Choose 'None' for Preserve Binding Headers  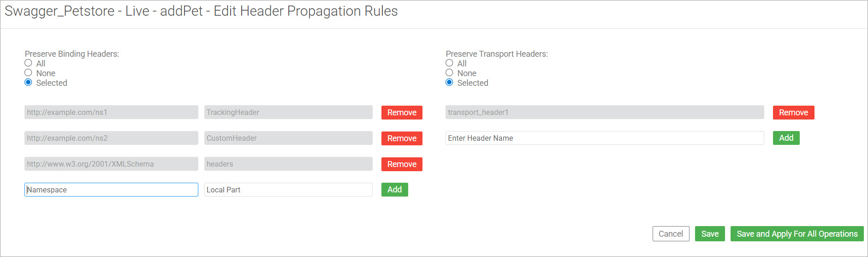coord(29,73)
